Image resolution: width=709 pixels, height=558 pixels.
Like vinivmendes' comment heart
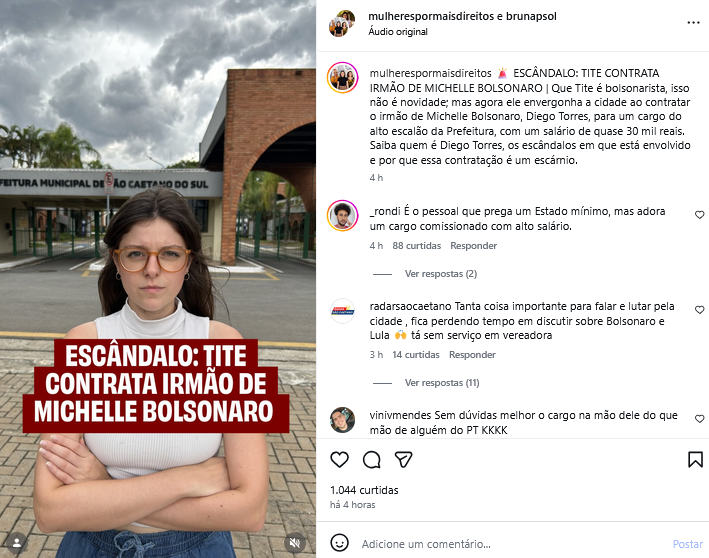tap(700, 419)
